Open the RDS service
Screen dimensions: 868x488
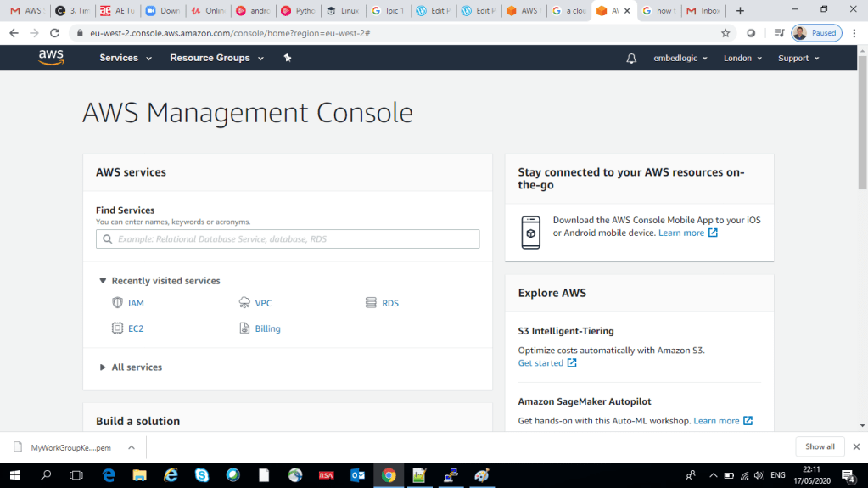point(389,303)
